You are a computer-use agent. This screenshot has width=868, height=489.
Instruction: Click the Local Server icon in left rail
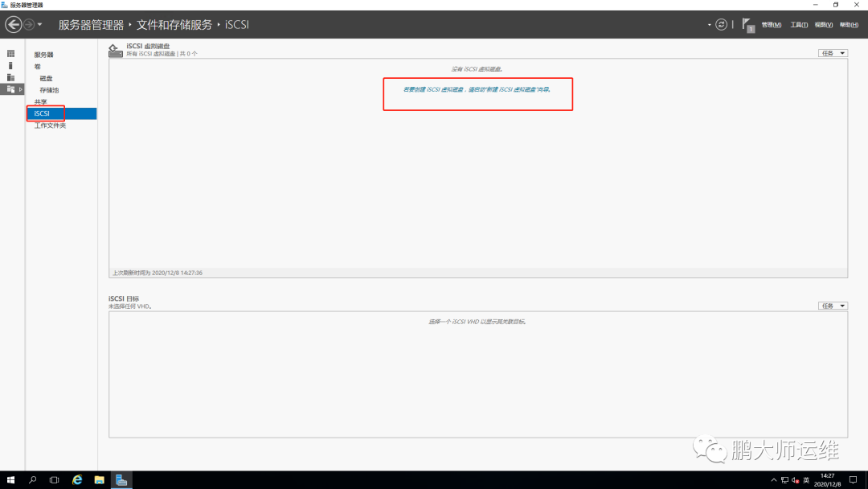pyautogui.click(x=10, y=65)
